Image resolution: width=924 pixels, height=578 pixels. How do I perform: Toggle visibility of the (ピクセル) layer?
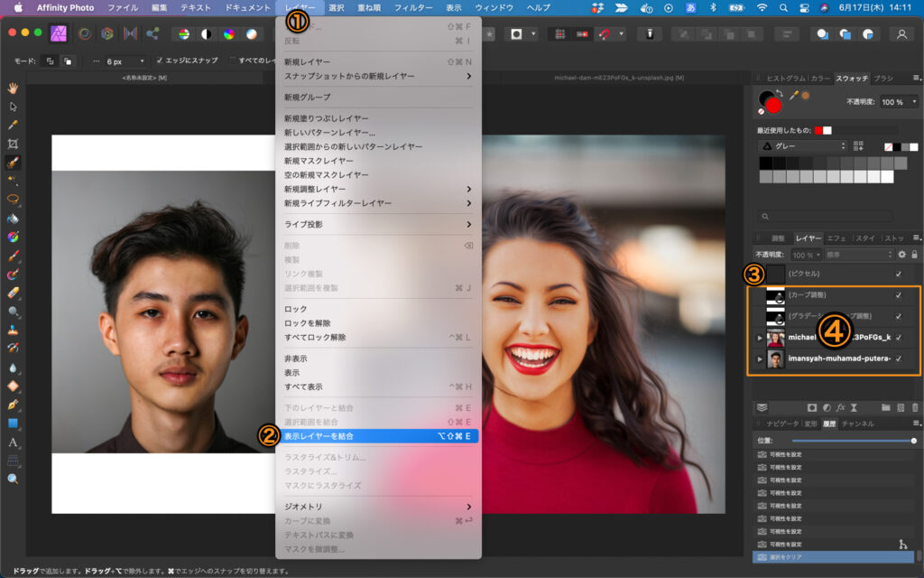coord(898,274)
